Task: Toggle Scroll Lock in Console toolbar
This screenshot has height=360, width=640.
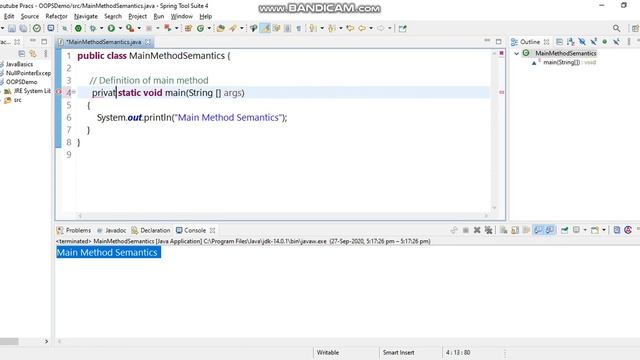Action: tap(515, 230)
